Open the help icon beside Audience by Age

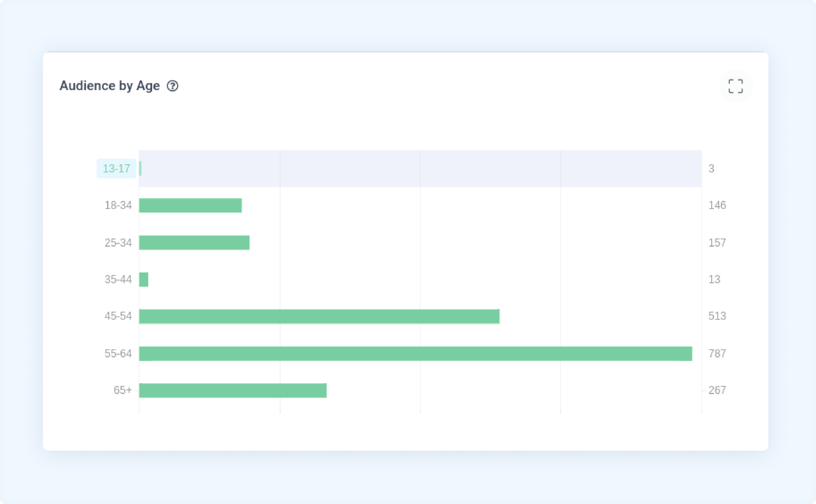[x=173, y=86]
